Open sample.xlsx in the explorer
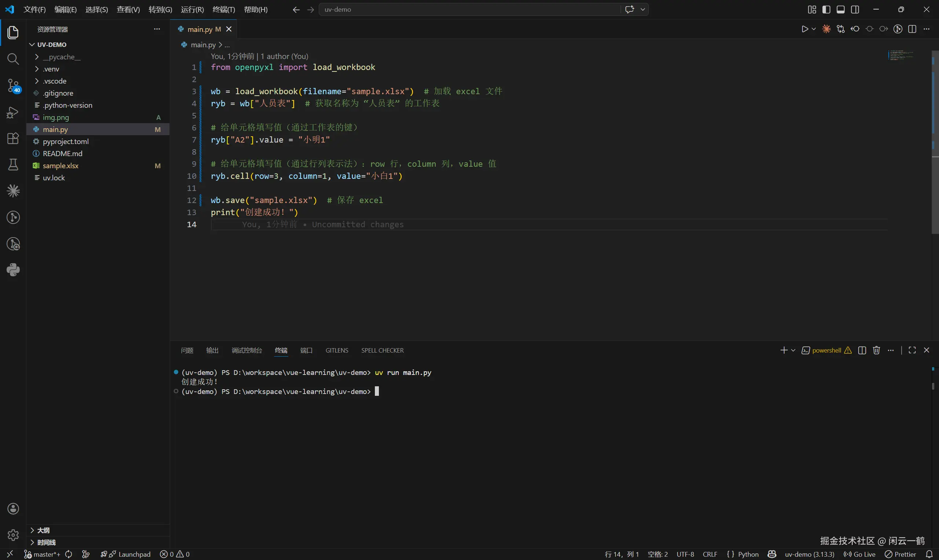The image size is (939, 560). point(61,166)
